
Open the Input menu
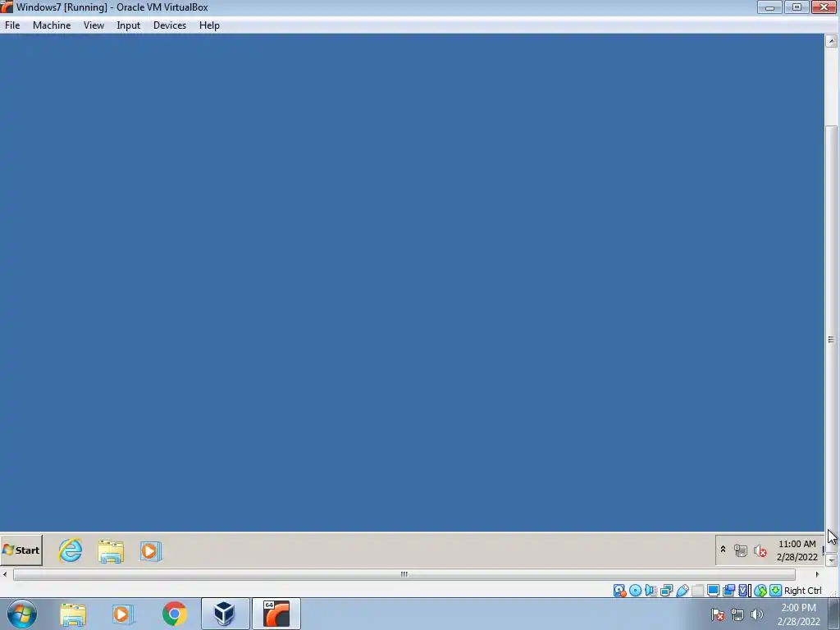click(129, 25)
